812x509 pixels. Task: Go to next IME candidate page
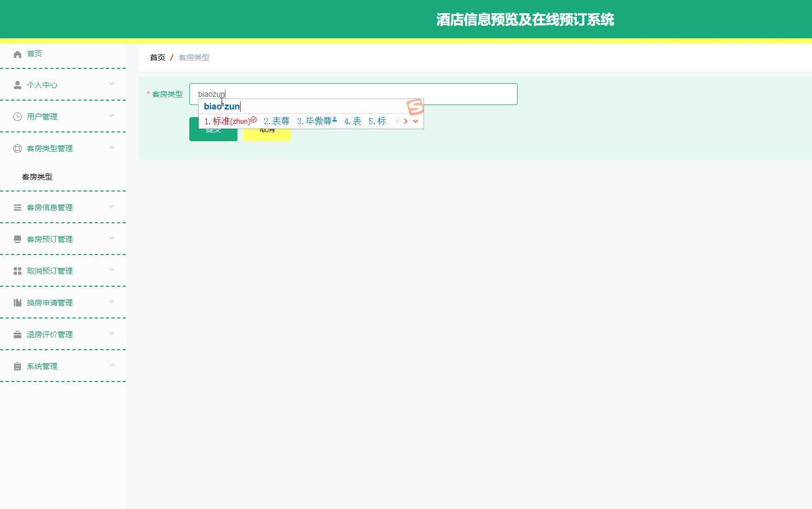405,122
